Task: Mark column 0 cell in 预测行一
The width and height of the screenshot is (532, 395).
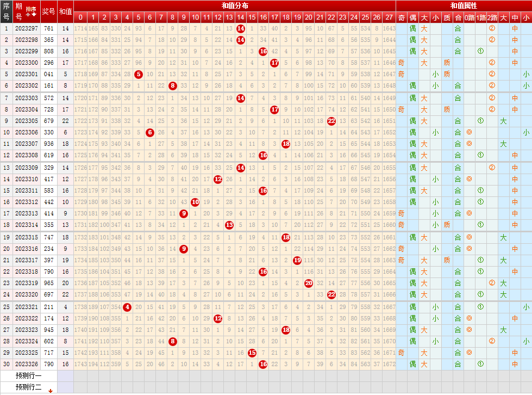Action: pyautogui.click(x=80, y=376)
